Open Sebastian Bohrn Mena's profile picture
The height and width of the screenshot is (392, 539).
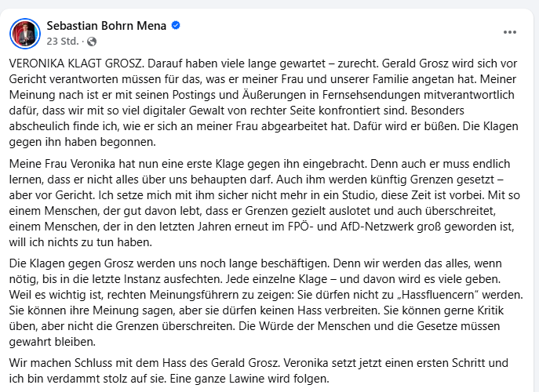click(25, 34)
